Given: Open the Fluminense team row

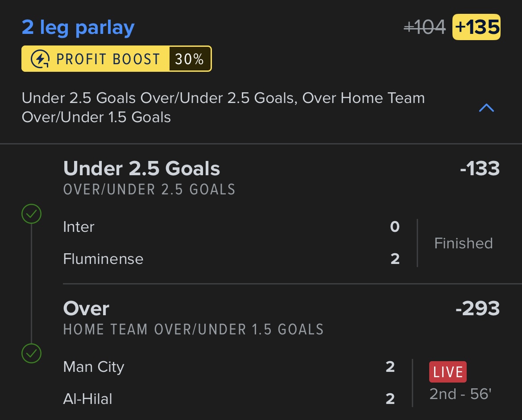Looking at the screenshot, I should pos(232,259).
